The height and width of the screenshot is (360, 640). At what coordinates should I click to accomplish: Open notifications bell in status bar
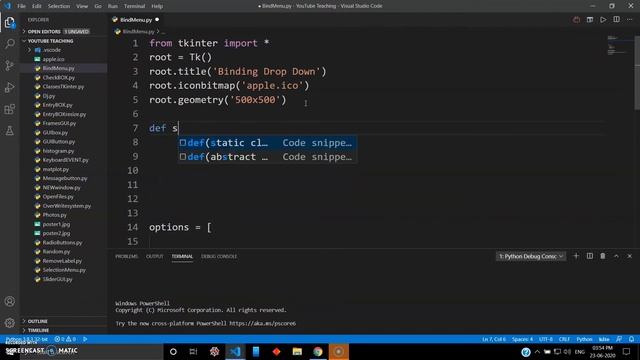coord(631,339)
